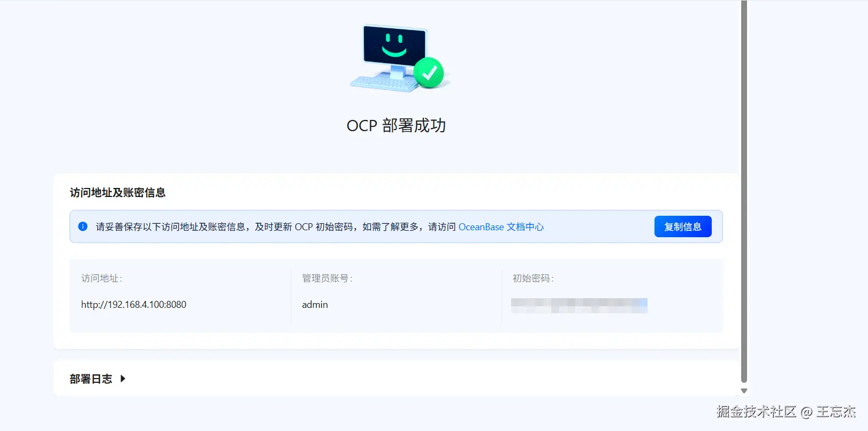Click the 复制信息 button
Image resolution: width=868 pixels, height=431 pixels.
coord(683,226)
